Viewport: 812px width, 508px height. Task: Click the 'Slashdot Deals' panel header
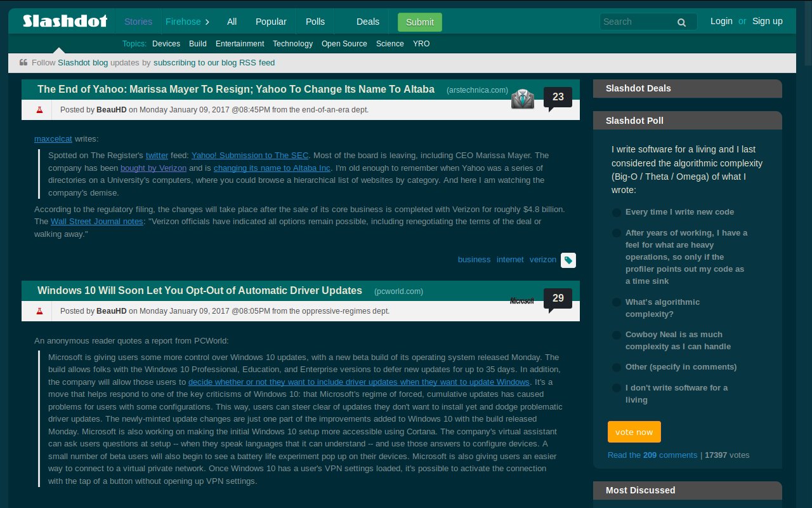(688, 88)
